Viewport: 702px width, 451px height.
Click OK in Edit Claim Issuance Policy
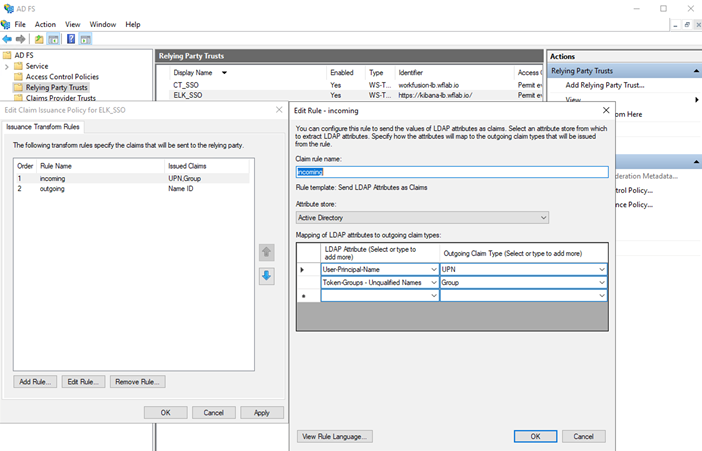point(166,412)
